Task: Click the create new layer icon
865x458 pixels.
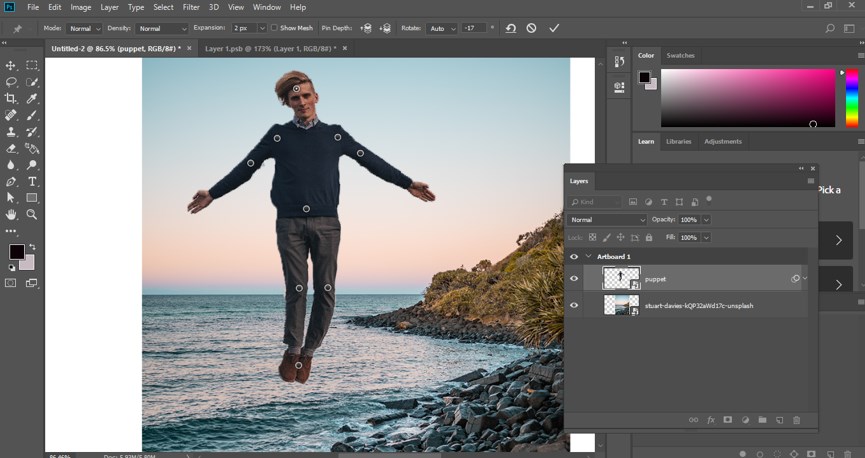Action: point(779,420)
